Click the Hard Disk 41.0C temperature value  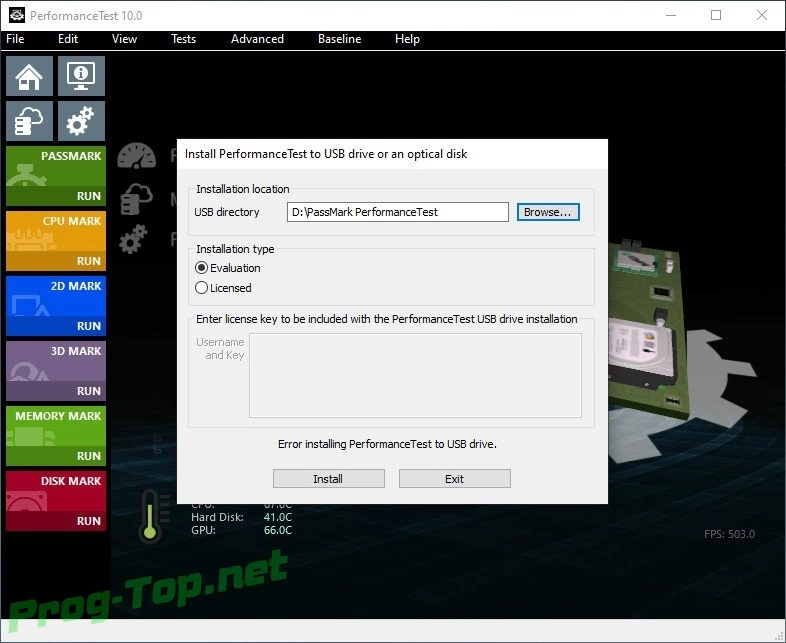(x=278, y=517)
